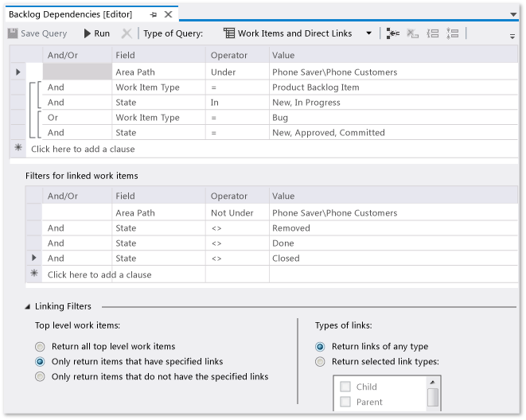Click the 'New, In Progress' value cell
Screen dimensions: 526x420
(x=393, y=103)
